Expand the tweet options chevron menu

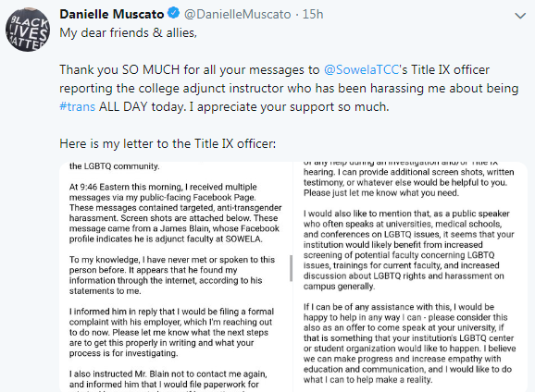pyautogui.click(x=520, y=16)
